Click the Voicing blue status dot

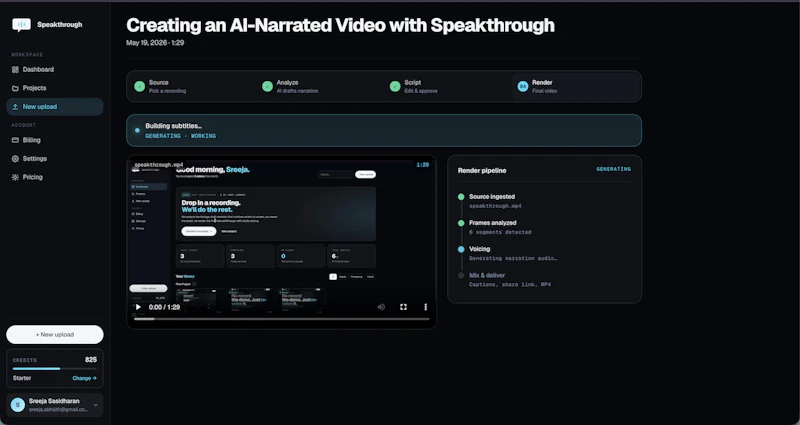pos(461,249)
